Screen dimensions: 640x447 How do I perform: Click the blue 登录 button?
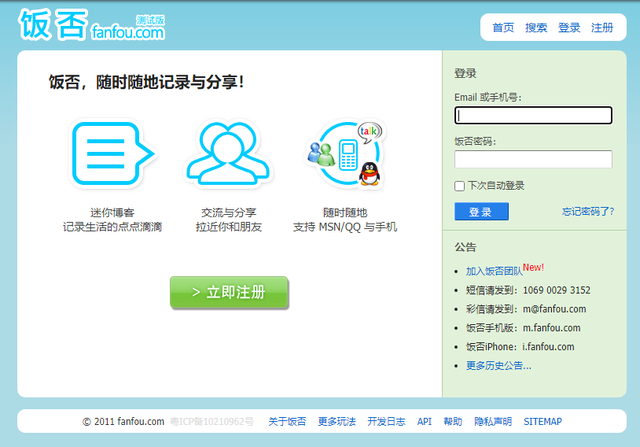click(482, 211)
